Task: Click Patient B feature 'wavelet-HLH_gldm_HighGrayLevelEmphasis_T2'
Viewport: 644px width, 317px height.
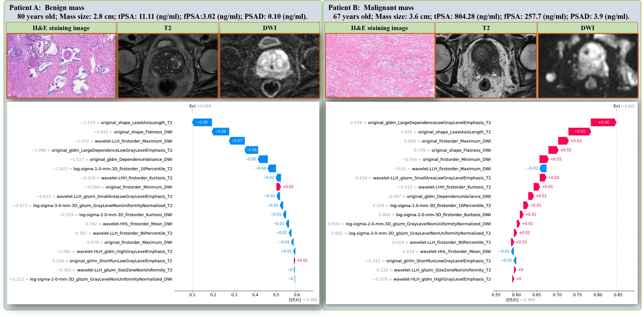Action: pos(442,279)
